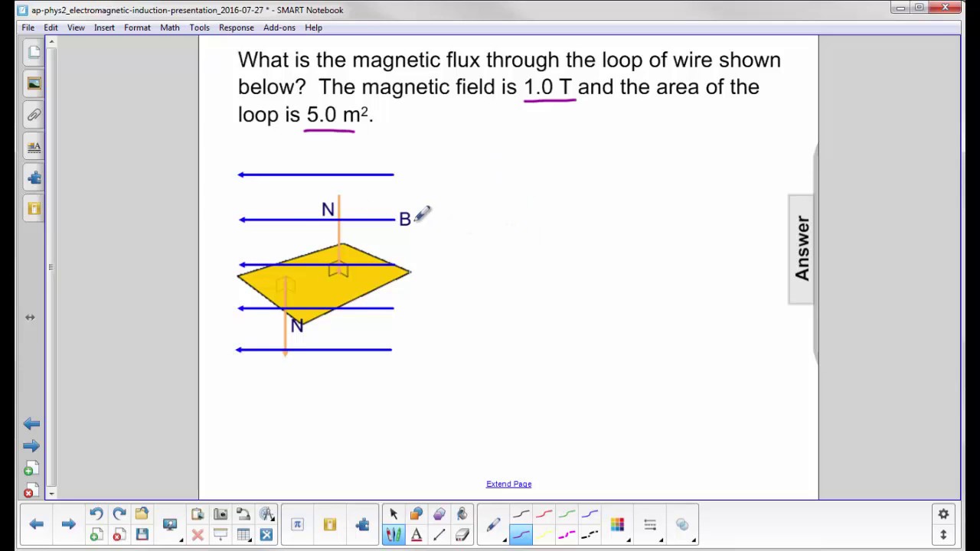Choose the purple pen style

pyautogui.click(x=521, y=535)
